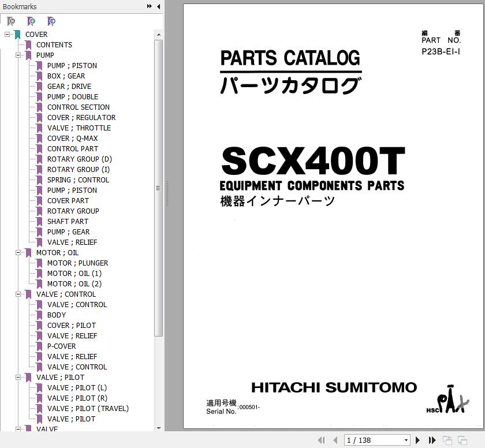This screenshot has width=485, height=448.
Task: Open the page number dropdown arrow
Action: [406, 440]
